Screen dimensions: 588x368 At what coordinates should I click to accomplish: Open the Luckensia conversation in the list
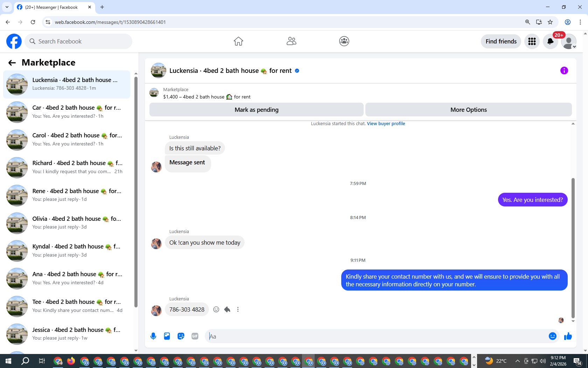pyautogui.click(x=66, y=84)
